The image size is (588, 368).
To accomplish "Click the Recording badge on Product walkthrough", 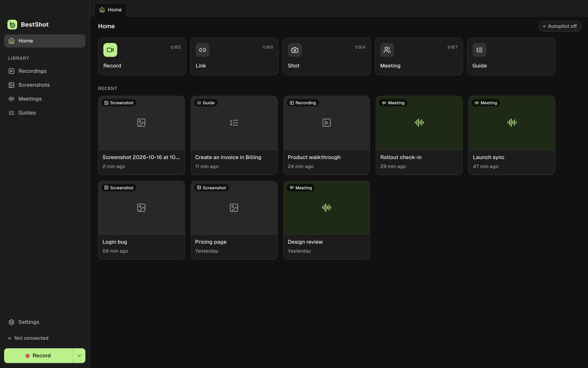I will 303,103.
